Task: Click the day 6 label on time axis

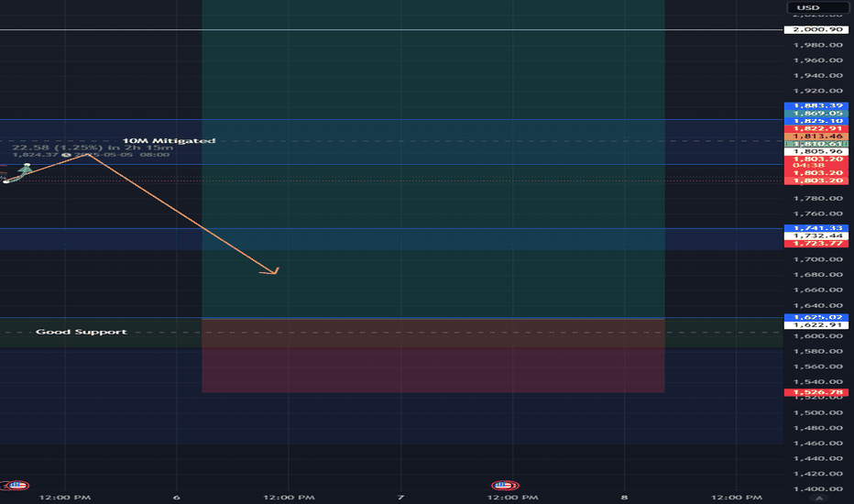Action: click(x=177, y=497)
